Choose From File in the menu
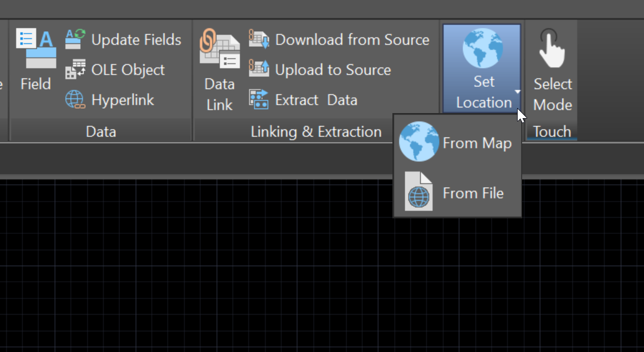Viewport: 644px width, 352px height. [x=473, y=193]
